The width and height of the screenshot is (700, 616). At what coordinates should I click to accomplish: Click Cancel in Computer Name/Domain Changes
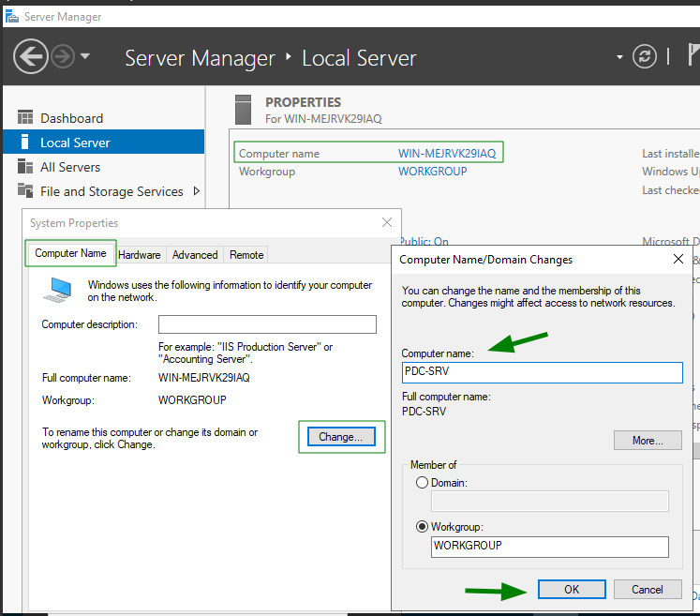coord(648,589)
